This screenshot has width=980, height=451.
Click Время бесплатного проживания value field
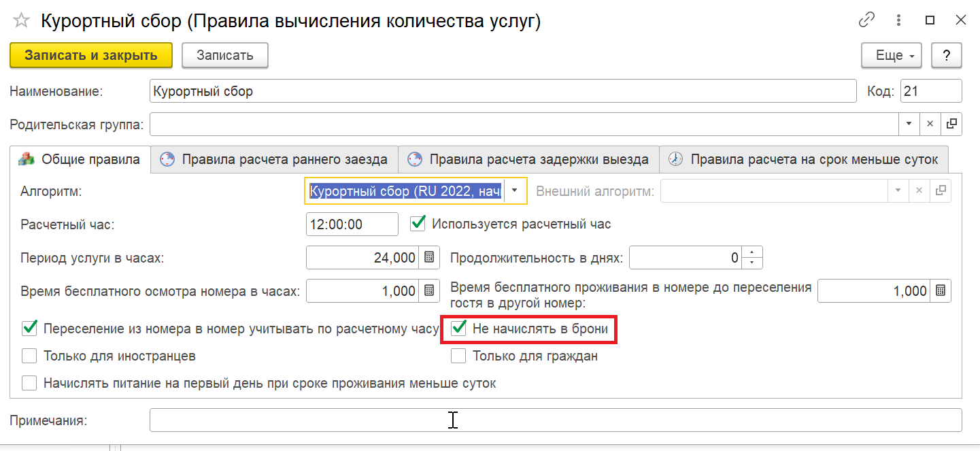coord(875,291)
